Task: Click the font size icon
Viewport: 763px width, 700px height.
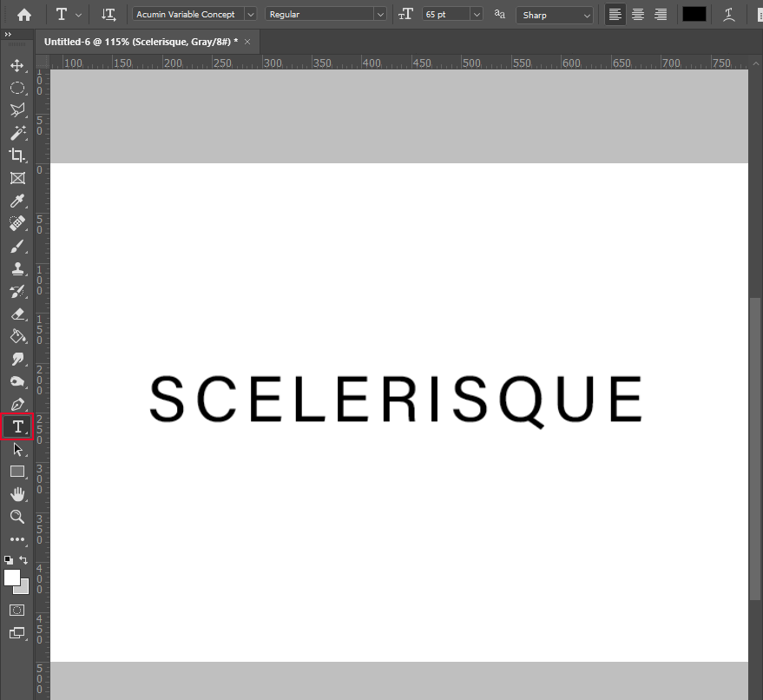Action: tap(406, 15)
